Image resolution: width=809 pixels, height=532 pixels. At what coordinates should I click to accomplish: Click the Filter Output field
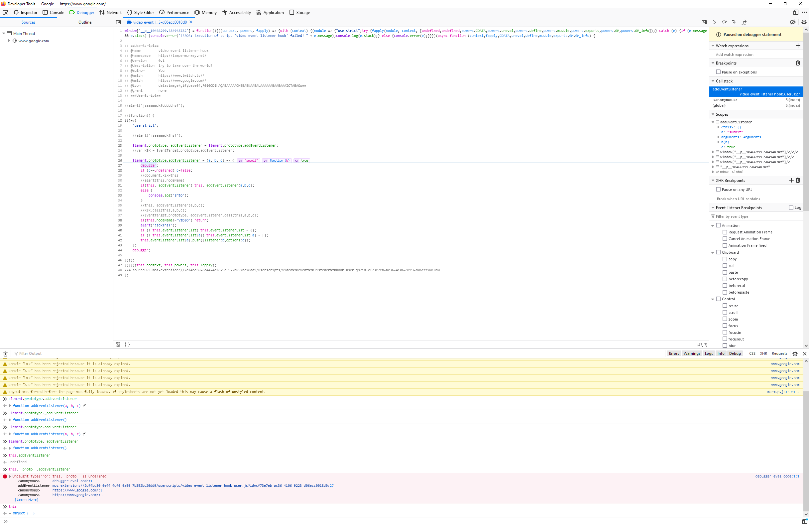[31, 353]
